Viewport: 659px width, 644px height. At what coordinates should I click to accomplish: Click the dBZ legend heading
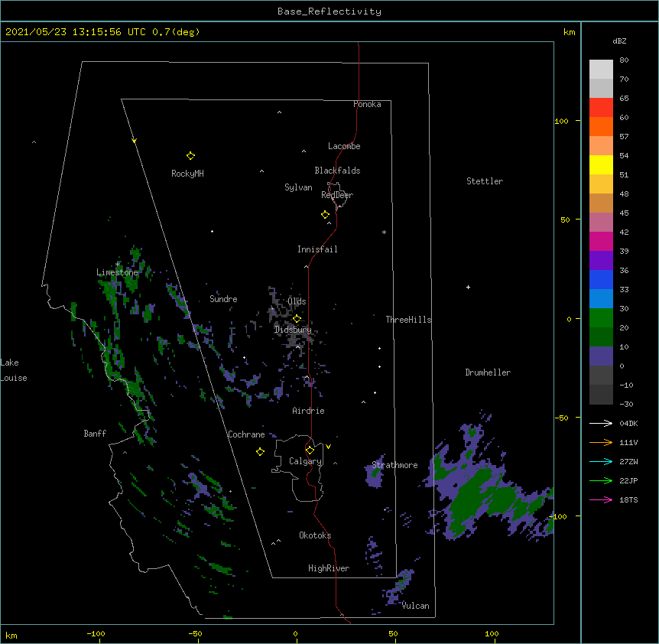point(619,41)
